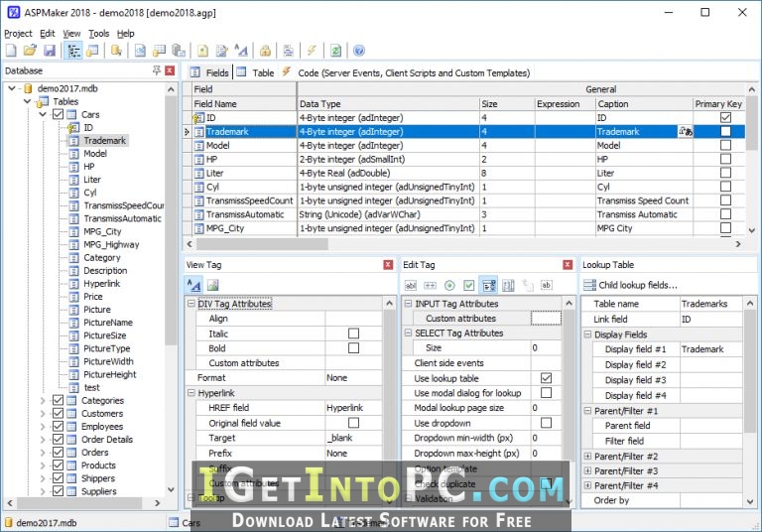Click the advanced settings lock icon

(x=265, y=50)
